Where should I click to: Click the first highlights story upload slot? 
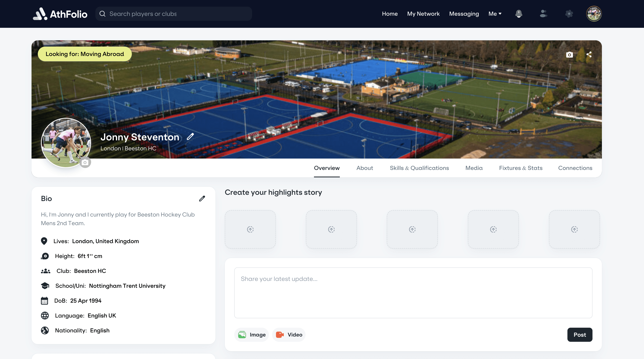(x=250, y=229)
